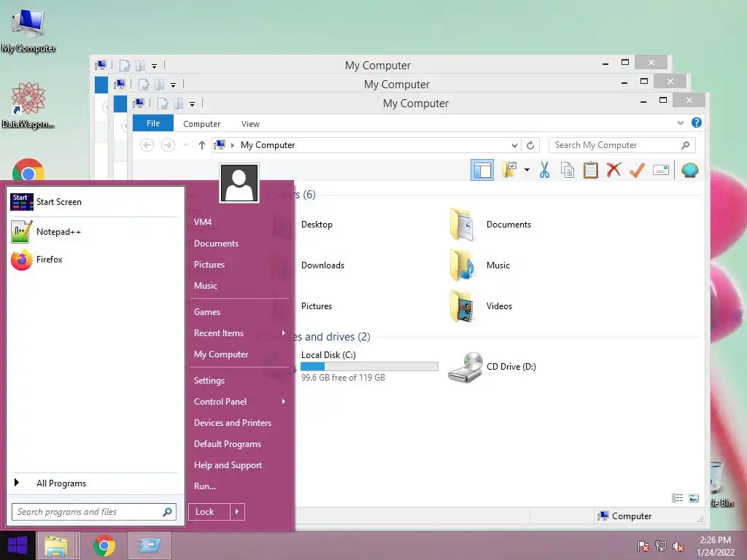Click Search programs and files box
This screenshot has height=560, width=747.
94,512
